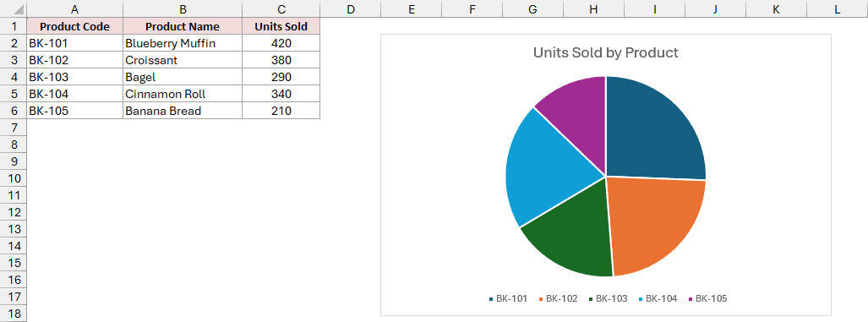Select row 7 header

pos(14,128)
